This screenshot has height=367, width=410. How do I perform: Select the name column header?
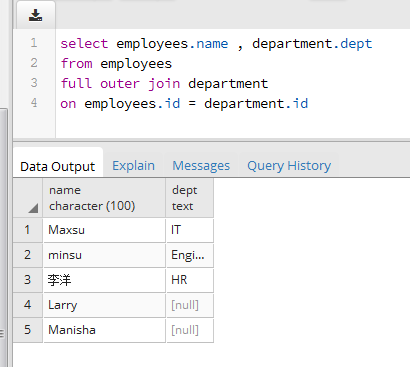(x=104, y=198)
